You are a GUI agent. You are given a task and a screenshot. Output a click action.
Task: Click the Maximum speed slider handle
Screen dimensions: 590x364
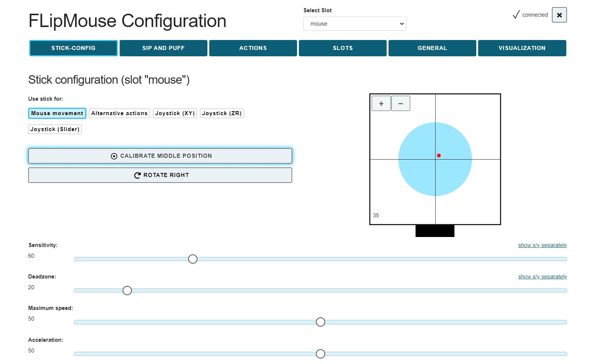tap(320, 322)
